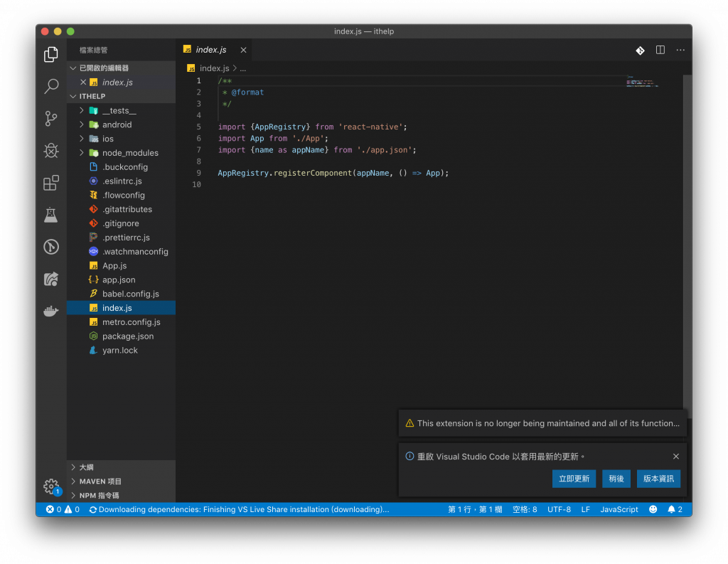Open the Source Control view icon
The width and height of the screenshot is (728, 564).
coord(51,119)
